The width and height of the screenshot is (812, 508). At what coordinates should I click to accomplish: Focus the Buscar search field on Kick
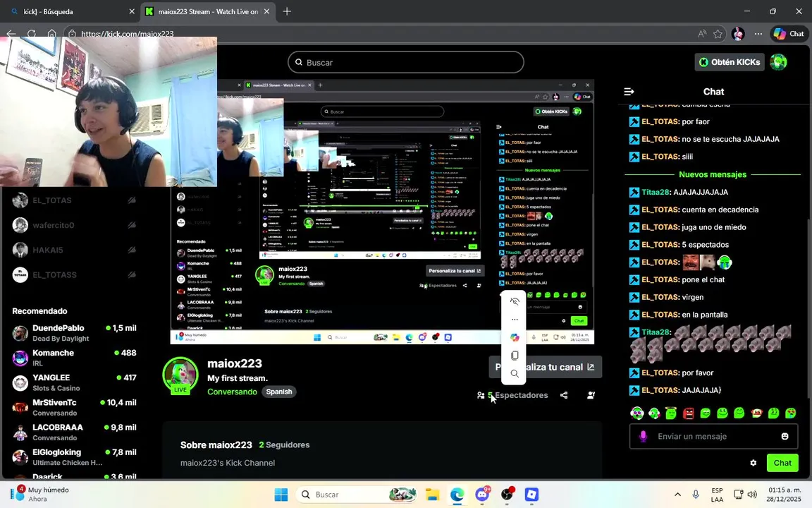406,62
